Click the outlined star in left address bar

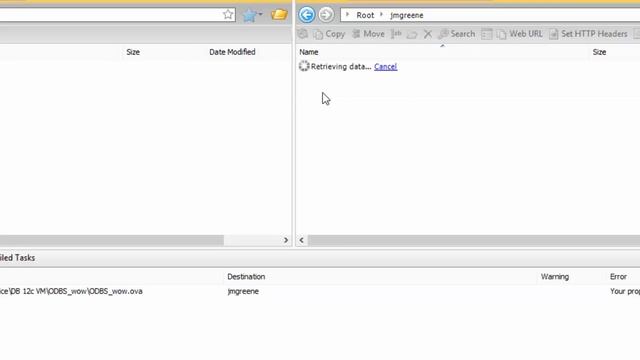228,15
